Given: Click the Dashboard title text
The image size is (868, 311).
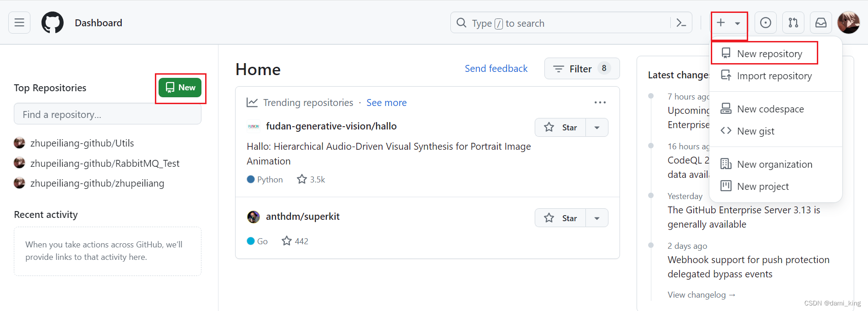Looking at the screenshot, I should pos(99,23).
